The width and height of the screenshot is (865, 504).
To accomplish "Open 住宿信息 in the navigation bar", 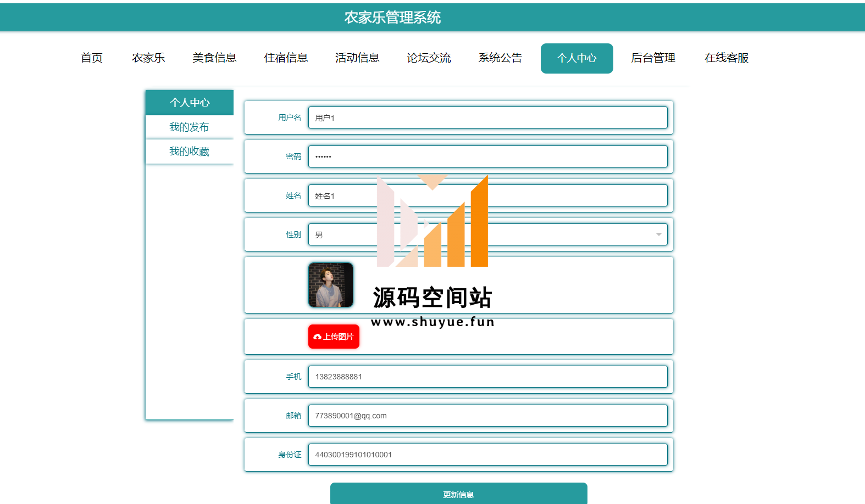I will pos(286,58).
